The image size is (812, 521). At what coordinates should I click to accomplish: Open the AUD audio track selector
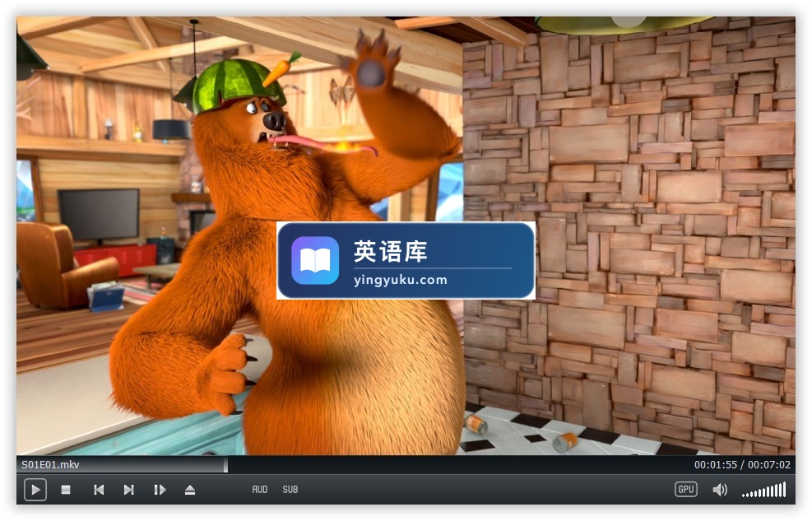pos(260,490)
